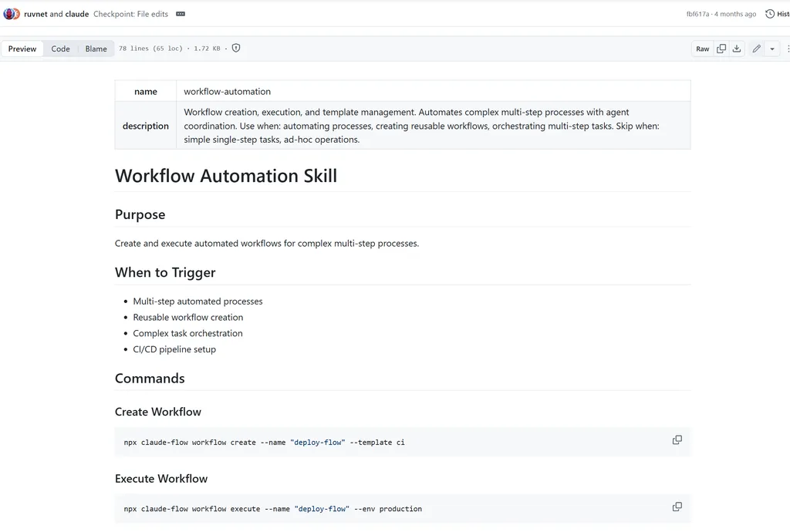Open the History clock icon
790x532 pixels.
(770, 14)
